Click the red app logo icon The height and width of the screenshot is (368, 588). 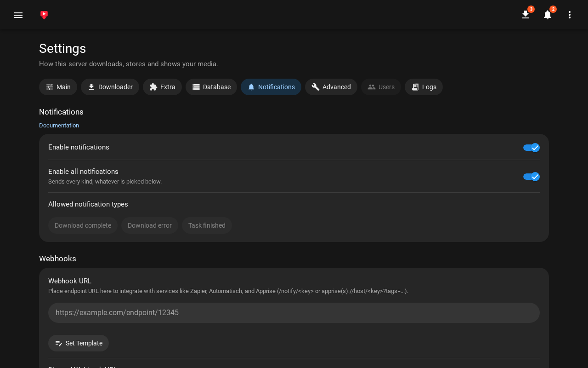tap(44, 15)
